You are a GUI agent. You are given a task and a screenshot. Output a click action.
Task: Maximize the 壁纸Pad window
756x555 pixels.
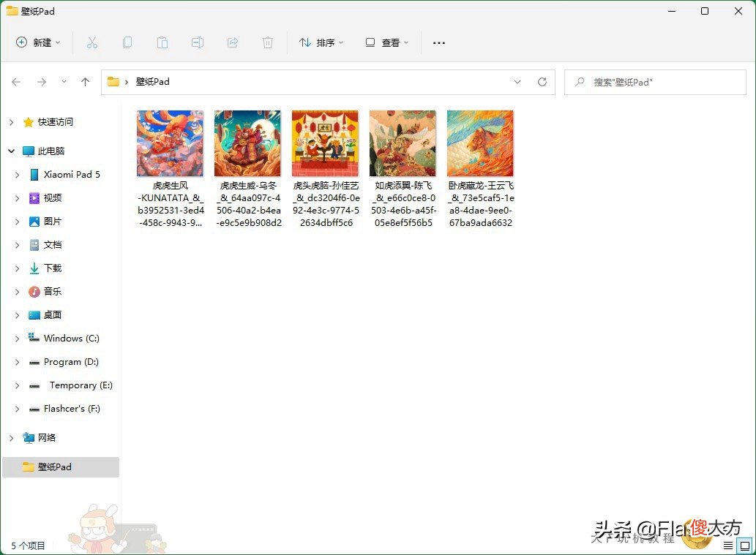click(705, 11)
